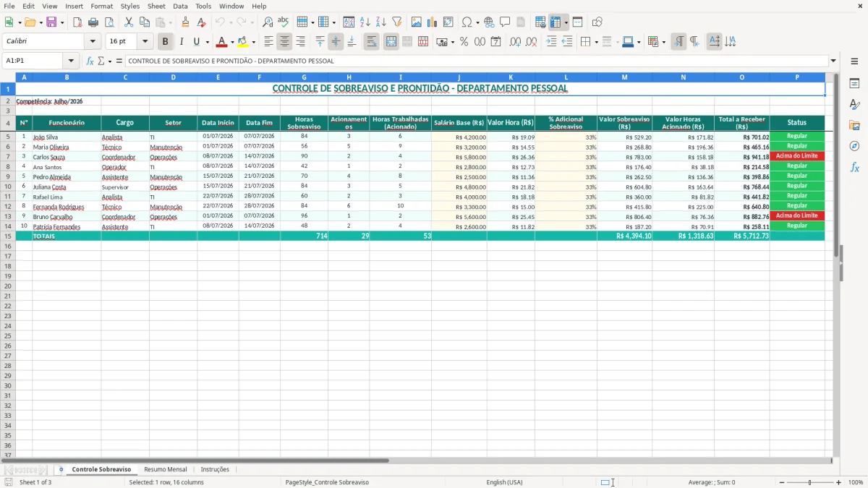Screen dimensions: 868x488
Task: Toggle Wrap Text
Action: coord(372,42)
